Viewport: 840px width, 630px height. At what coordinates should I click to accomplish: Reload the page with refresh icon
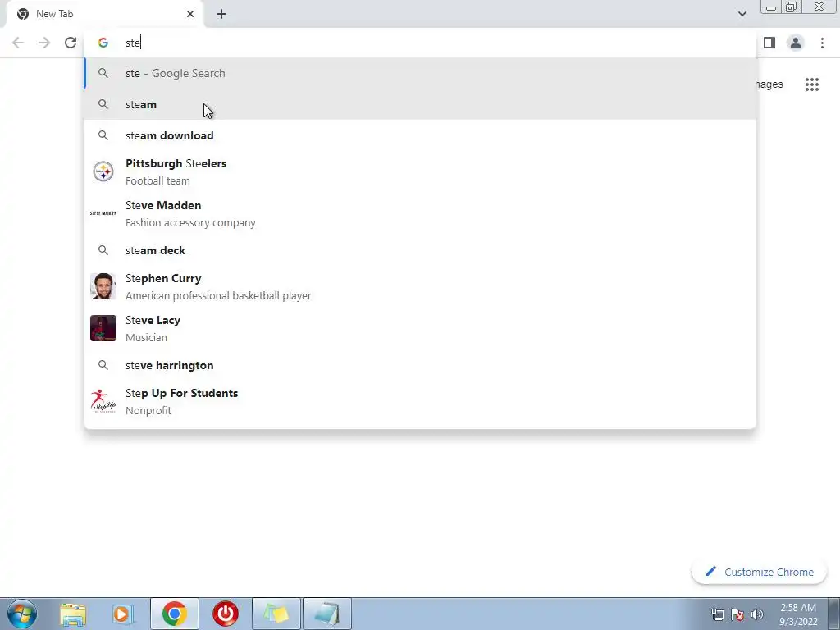[71, 43]
